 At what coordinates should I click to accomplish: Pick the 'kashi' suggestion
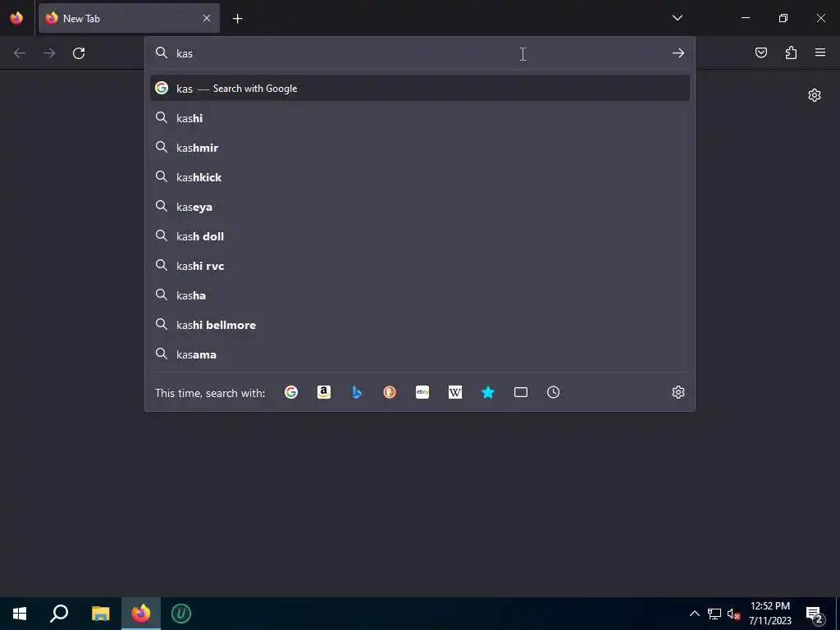[x=420, y=118]
